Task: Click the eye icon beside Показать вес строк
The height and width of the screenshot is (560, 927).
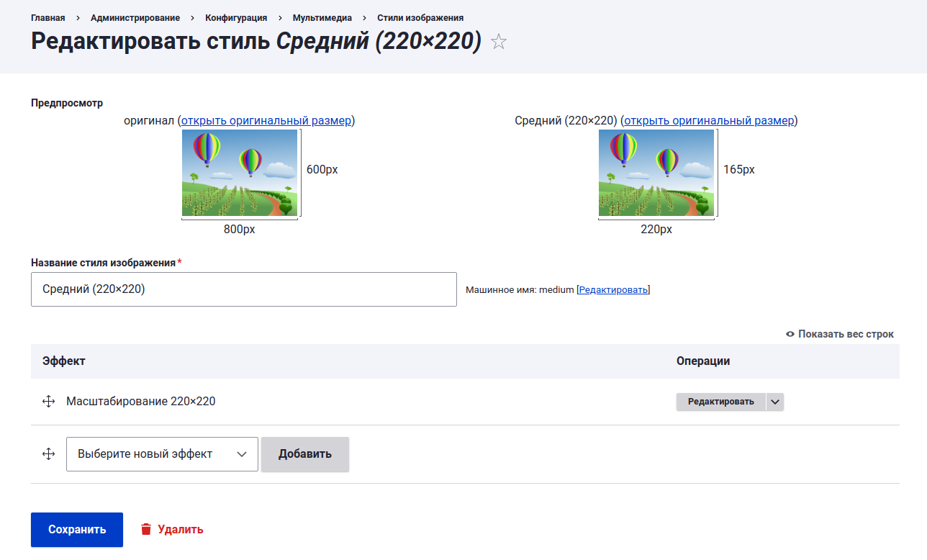Action: 790,334
